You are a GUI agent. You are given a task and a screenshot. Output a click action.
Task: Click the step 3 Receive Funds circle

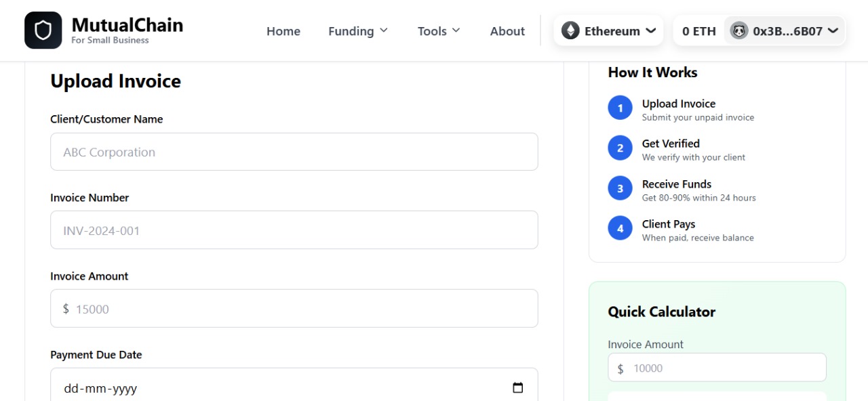[620, 188]
